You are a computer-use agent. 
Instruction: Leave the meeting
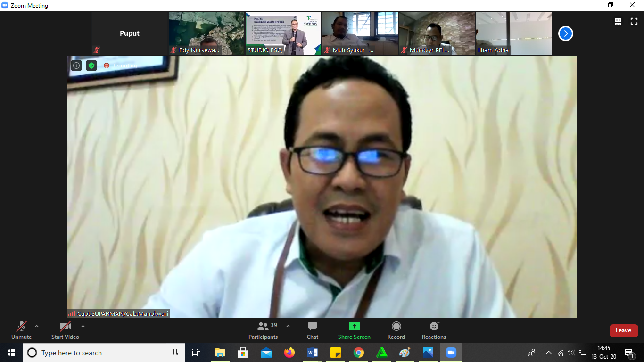pyautogui.click(x=623, y=330)
